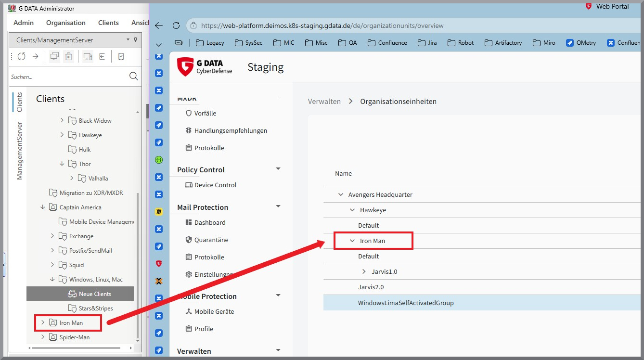The image size is (644, 360).
Task: Click the right-arrow icon in the Clients toolbar
Action: click(x=35, y=56)
